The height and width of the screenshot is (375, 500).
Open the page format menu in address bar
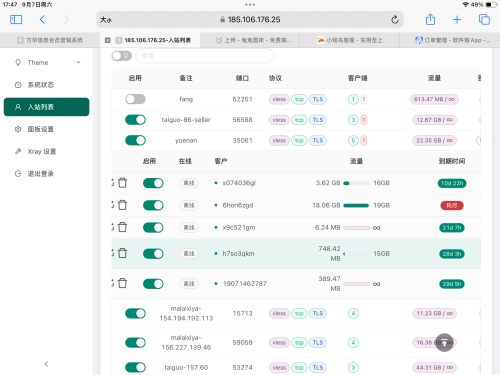(x=106, y=20)
